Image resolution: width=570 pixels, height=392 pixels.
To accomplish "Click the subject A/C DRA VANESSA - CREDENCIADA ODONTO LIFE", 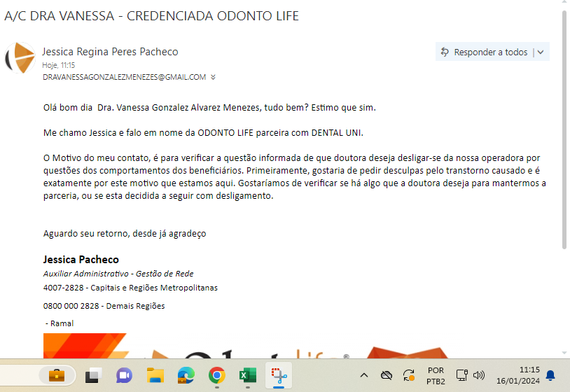I will tap(151, 16).
